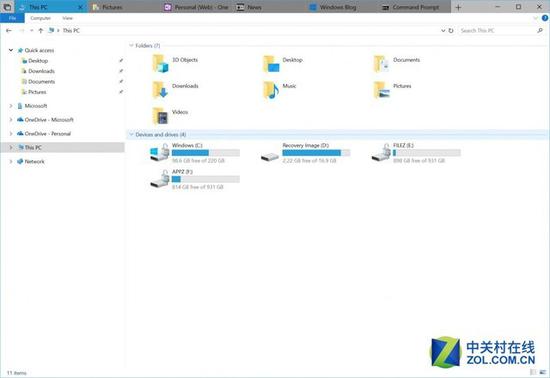Click the Forward navigation arrow
Image resolution: width=550 pixels, height=378 pixels.
22,31
